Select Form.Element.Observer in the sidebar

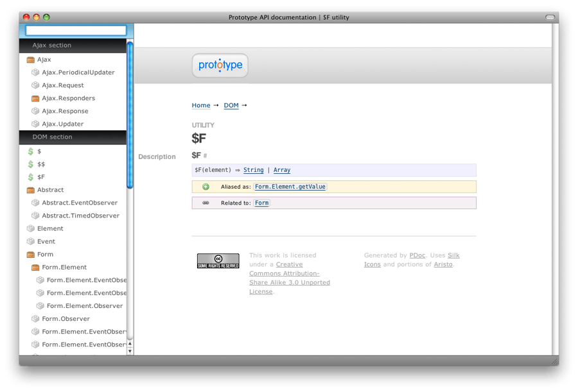pyautogui.click(x=85, y=306)
